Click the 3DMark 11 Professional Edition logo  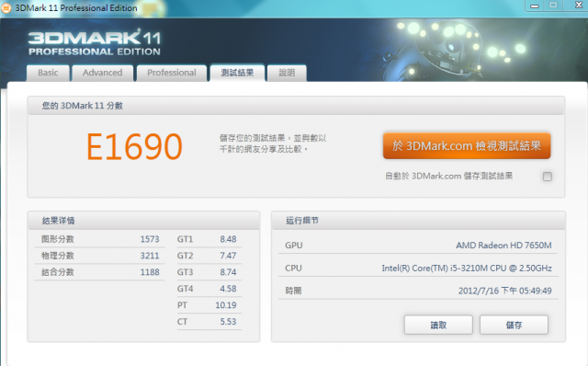coord(95,43)
